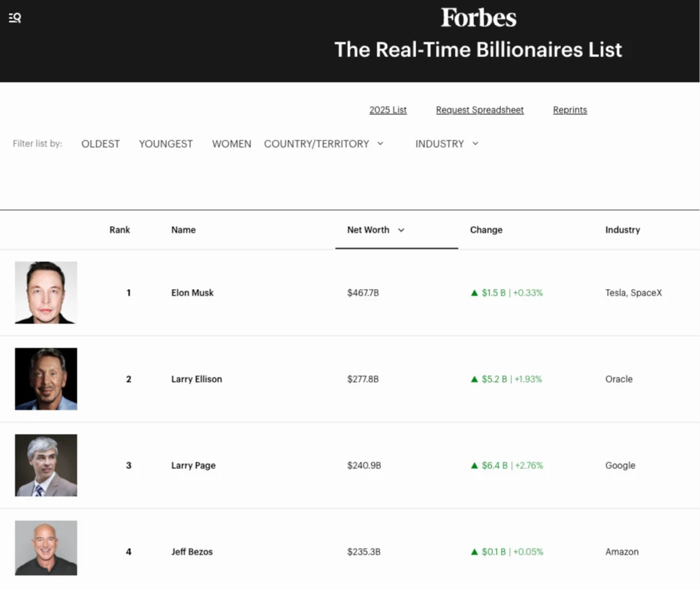Open Larry Page's name entry
The image size is (700, 589).
coord(193,465)
